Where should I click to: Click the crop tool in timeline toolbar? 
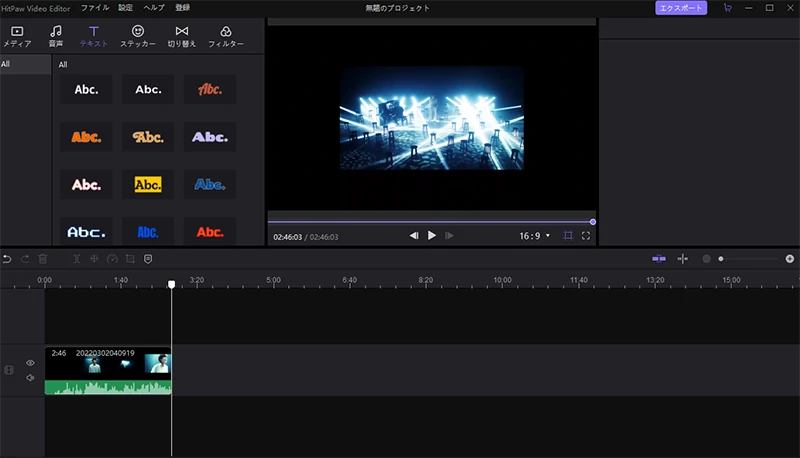pos(130,259)
